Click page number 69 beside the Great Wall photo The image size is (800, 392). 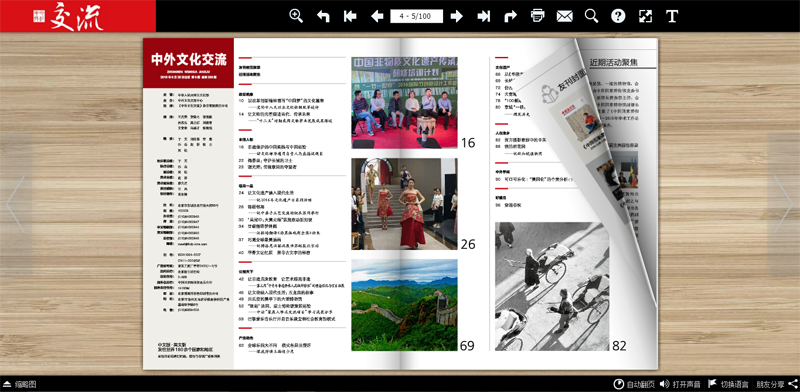coord(467,346)
